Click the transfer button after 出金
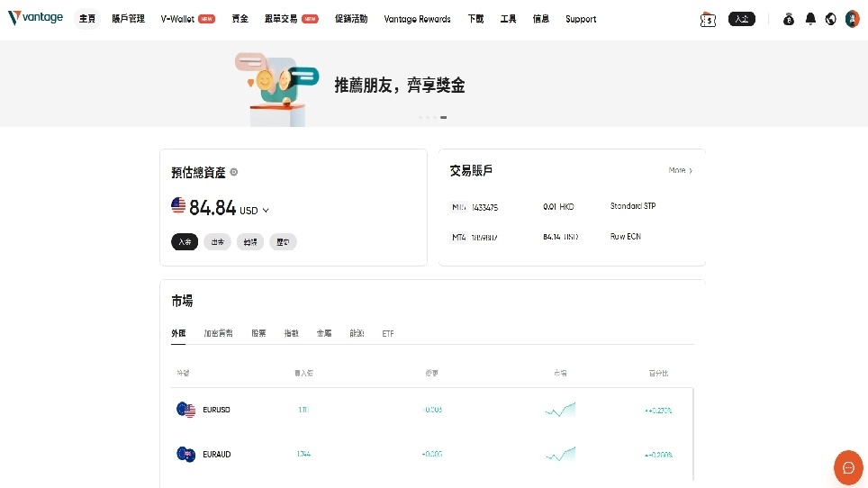This screenshot has width=868, height=488. pyautogui.click(x=250, y=242)
